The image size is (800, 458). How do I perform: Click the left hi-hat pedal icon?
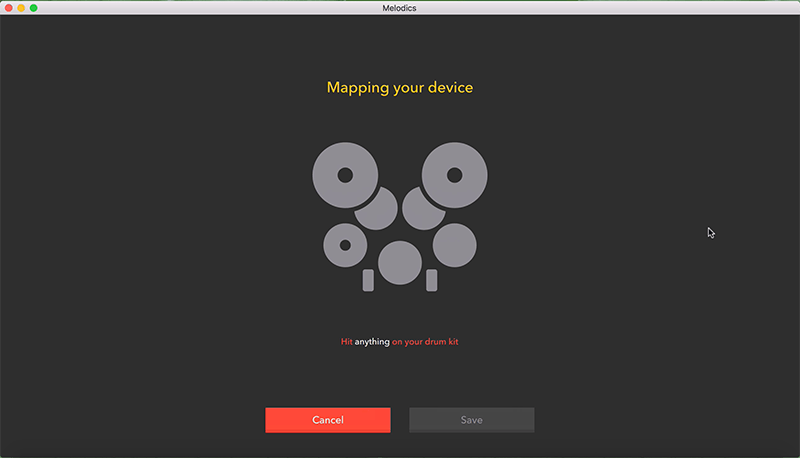coord(368,281)
